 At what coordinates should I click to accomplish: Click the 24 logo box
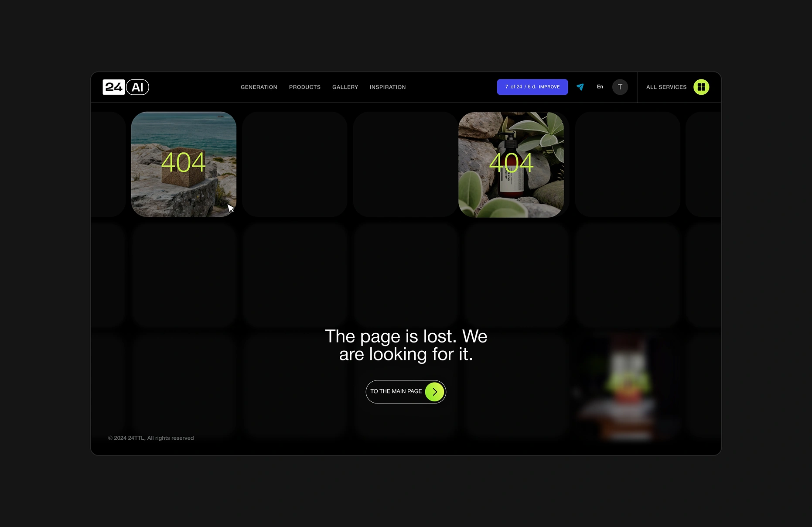[113, 87]
